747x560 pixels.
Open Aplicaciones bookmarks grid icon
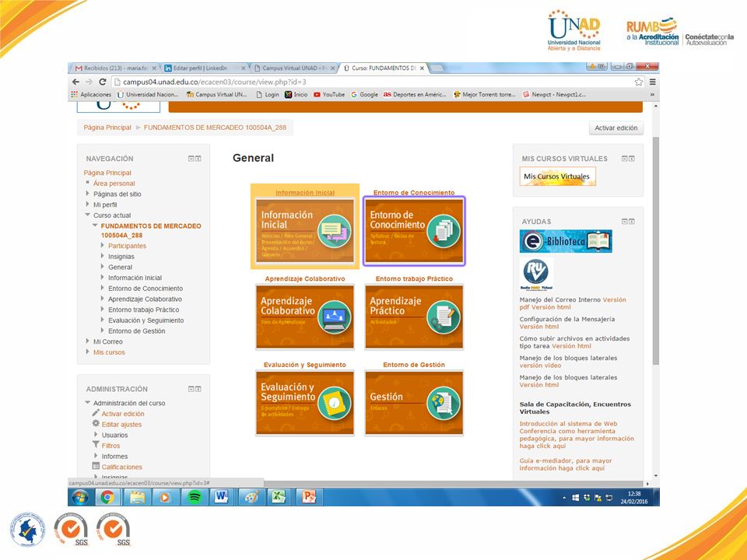point(75,94)
